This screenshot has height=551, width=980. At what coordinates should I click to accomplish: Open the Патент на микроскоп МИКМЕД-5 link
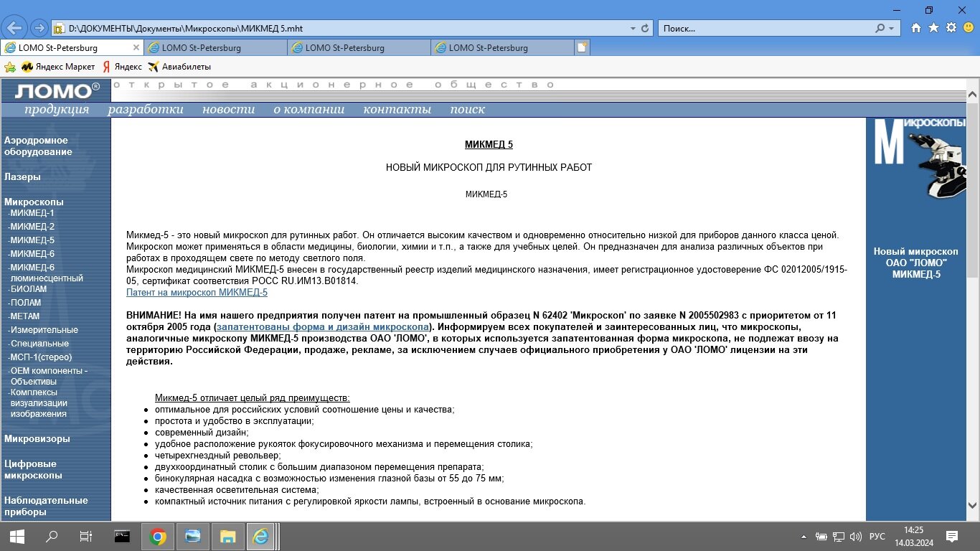pyautogui.click(x=197, y=293)
